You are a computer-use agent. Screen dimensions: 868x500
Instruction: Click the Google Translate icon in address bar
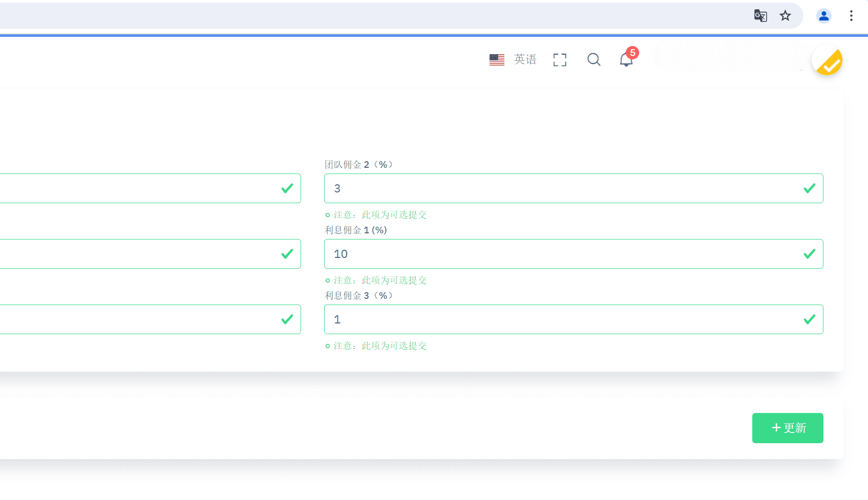(x=760, y=16)
